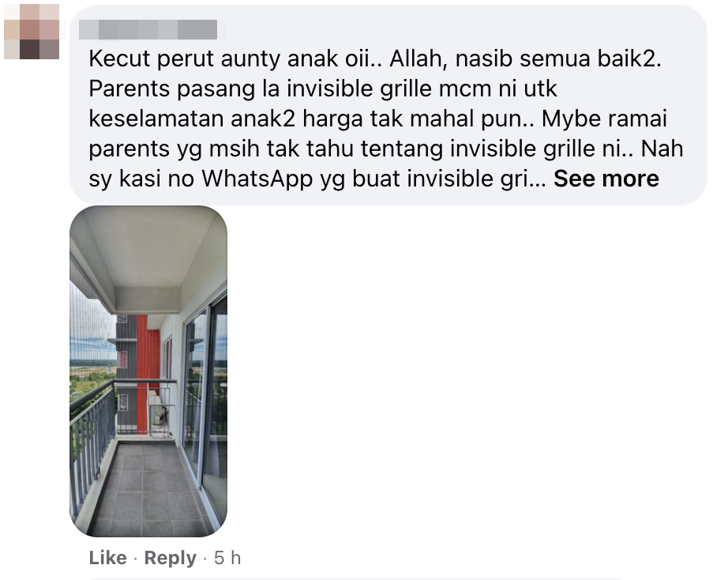The height and width of the screenshot is (580, 728).
Task: Open the commenter's pixelated profile picture
Action: pyautogui.click(x=32, y=32)
